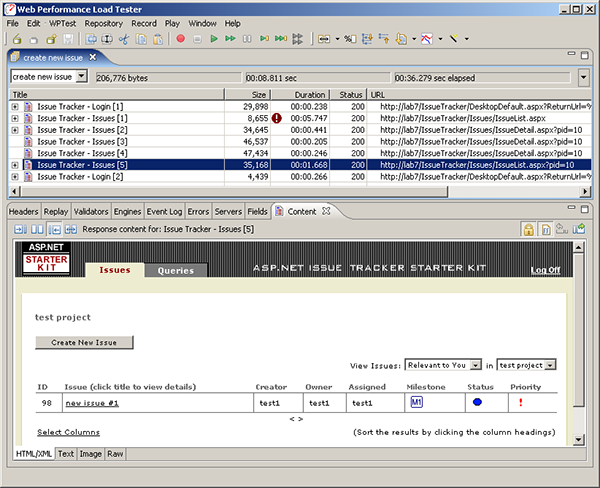This screenshot has width=600, height=488.
Task: Click the Log Off link
Action: [545, 270]
